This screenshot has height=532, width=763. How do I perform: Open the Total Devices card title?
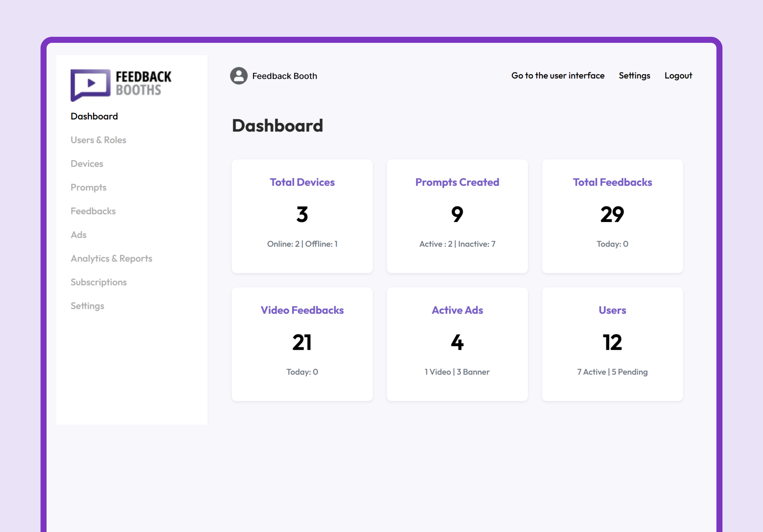point(302,182)
